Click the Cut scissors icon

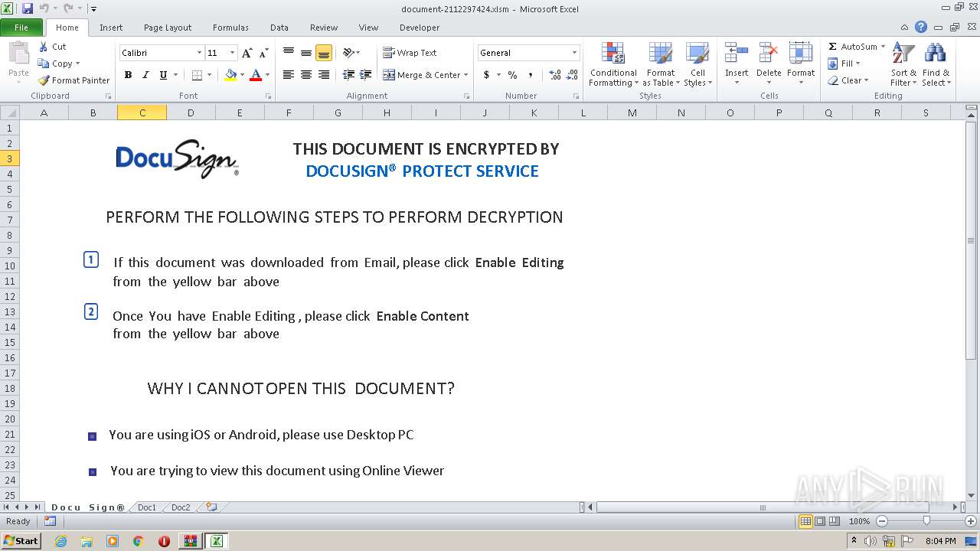tap(44, 47)
